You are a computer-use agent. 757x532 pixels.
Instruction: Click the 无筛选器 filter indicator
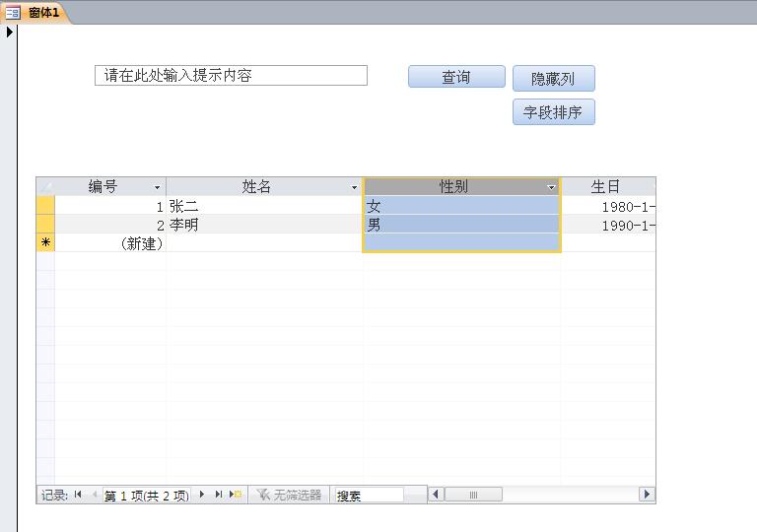289,495
